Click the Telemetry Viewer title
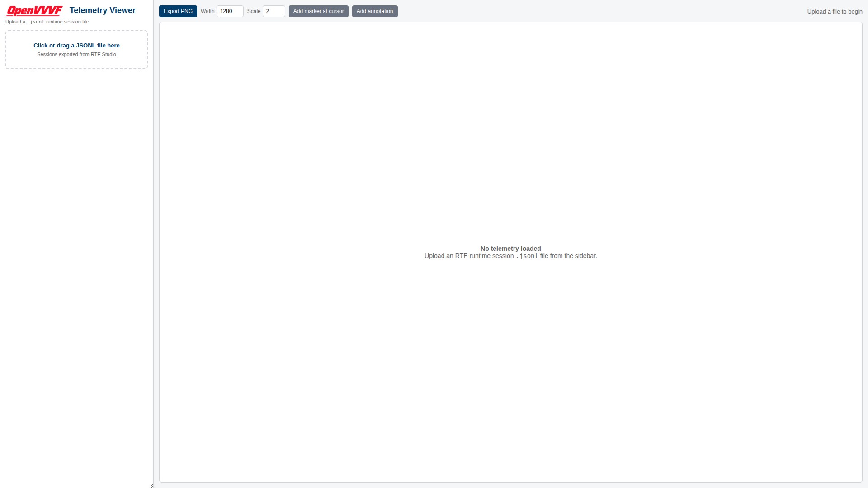The width and height of the screenshot is (868, 488). [x=103, y=10]
